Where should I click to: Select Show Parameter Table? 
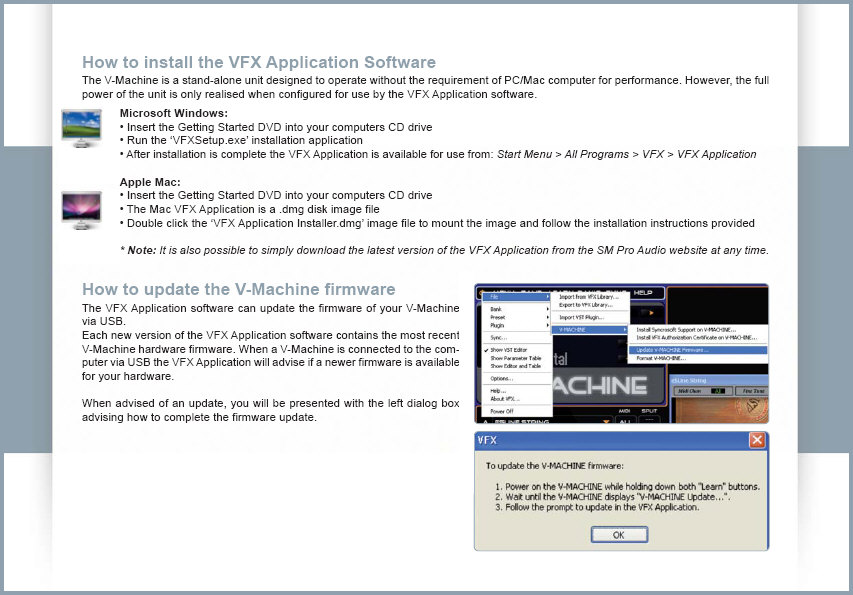tap(517, 358)
